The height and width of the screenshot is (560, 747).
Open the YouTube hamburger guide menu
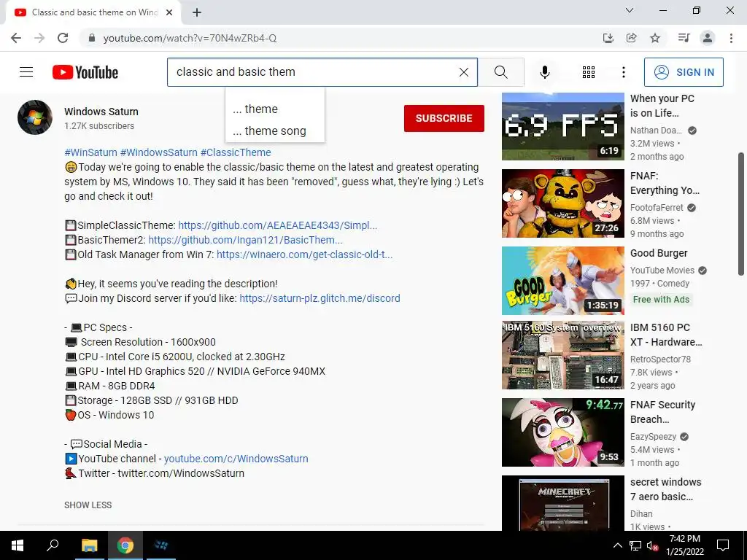[x=26, y=72]
